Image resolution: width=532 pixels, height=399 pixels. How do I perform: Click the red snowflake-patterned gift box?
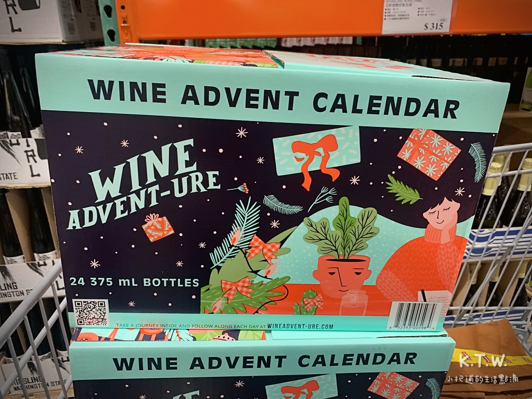point(429,154)
